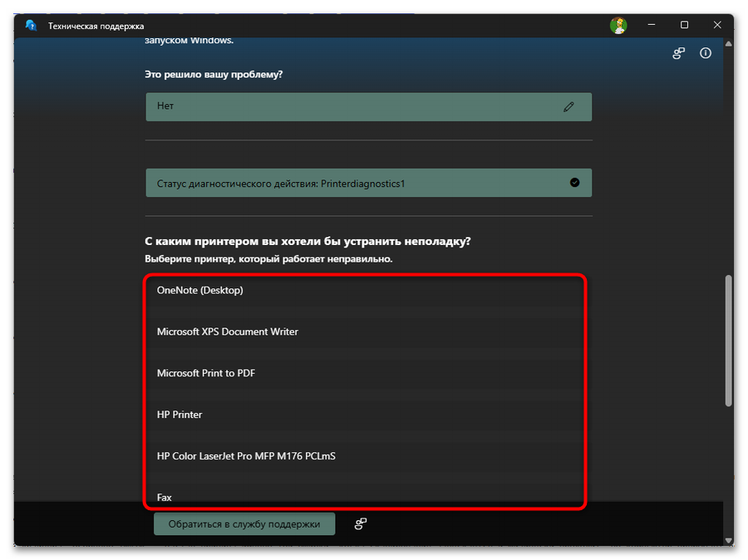
Task: Minimize the Техническая поддержка window
Action: pyautogui.click(x=652, y=25)
